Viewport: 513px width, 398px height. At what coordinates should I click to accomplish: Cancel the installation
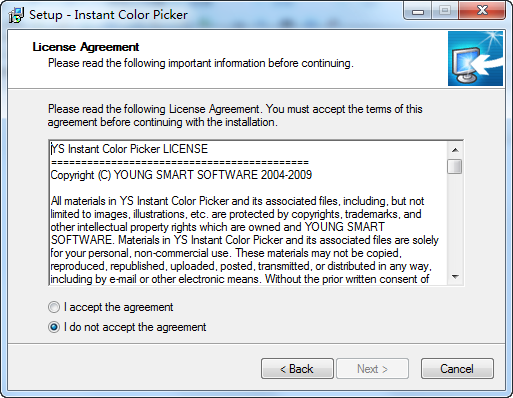click(x=457, y=369)
